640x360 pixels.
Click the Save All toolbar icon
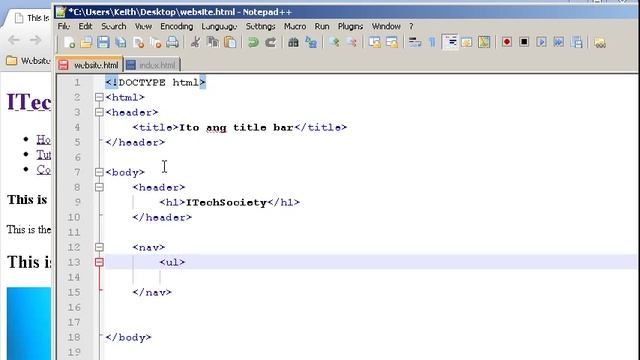(x=121, y=42)
